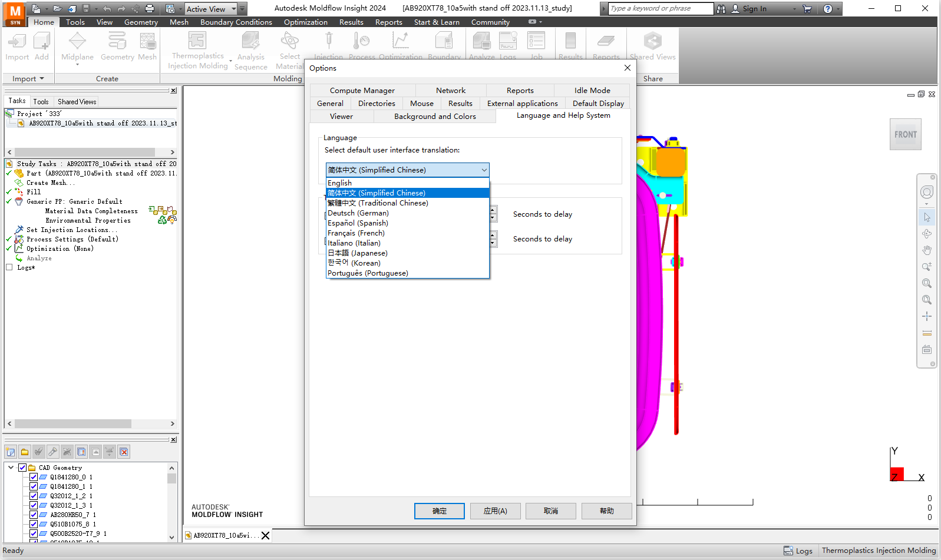
Task: Click the Zoom page magnifier tool
Action: click(x=927, y=300)
